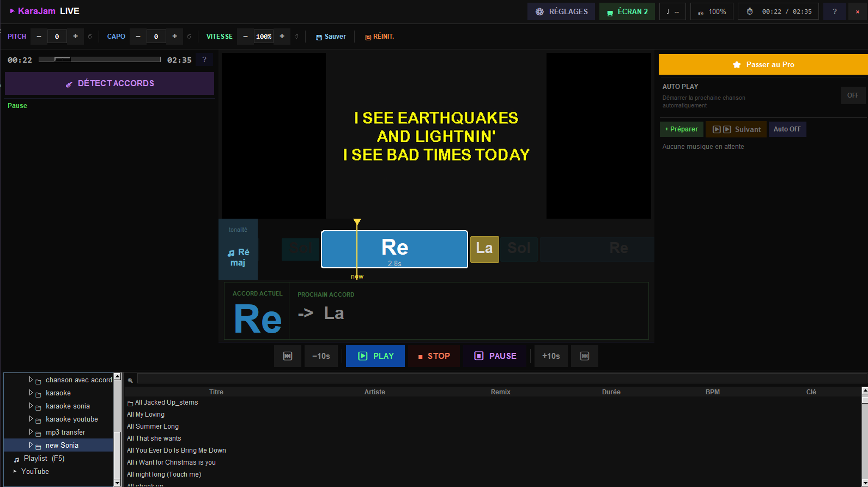Increase capo with the plus button
868x487 pixels.
pos(174,37)
